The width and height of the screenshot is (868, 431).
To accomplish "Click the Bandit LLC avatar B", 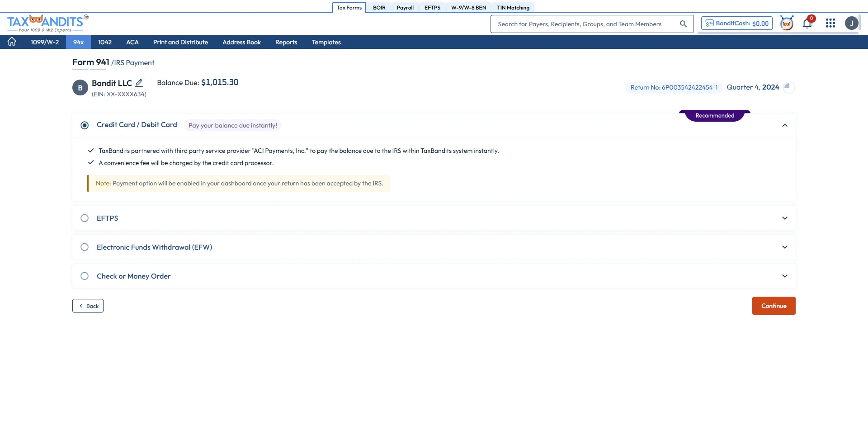I will coord(80,88).
